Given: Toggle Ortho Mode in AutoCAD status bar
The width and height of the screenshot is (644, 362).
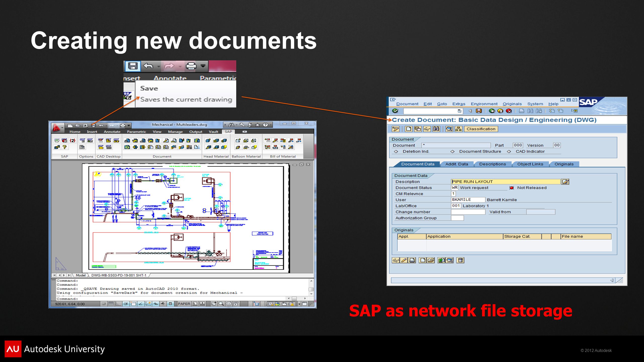Looking at the screenshot, I should point(118,304).
